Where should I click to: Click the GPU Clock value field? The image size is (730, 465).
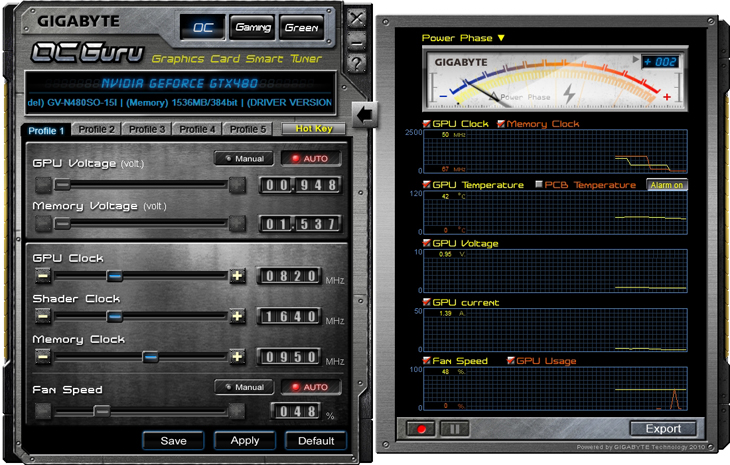289,276
